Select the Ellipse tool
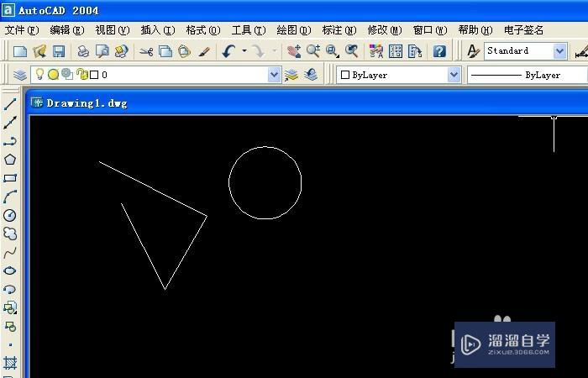This screenshot has width=588, height=378. click(x=10, y=270)
